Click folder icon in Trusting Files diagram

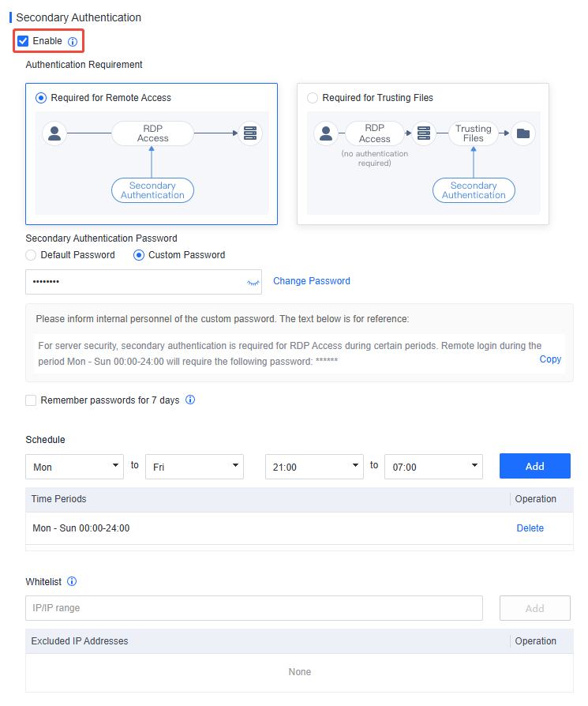pos(523,133)
